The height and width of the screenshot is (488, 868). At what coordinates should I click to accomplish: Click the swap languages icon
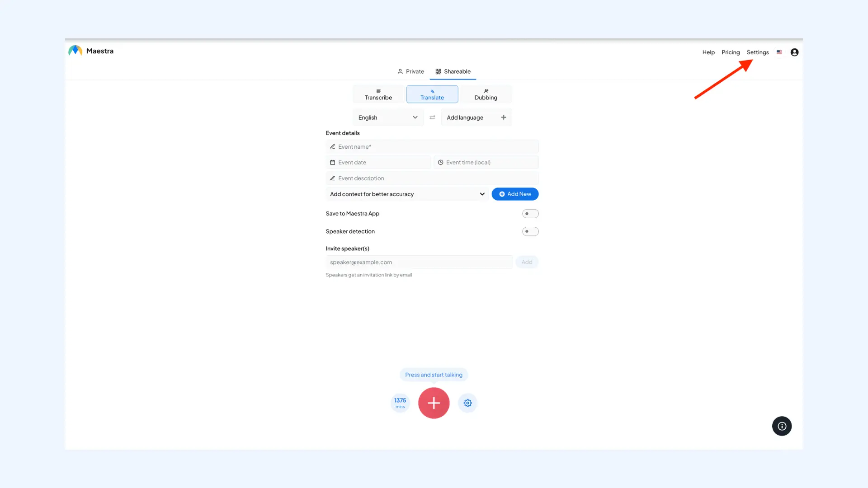pos(432,117)
